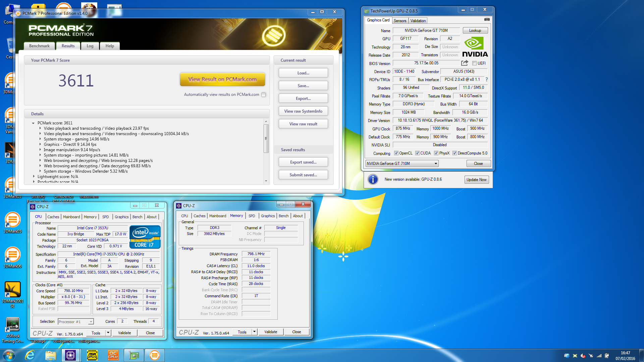Viewport: 644px width, 362px height.
Task: Collapse the PCMark score: 3611 tree node
Action: [33, 123]
